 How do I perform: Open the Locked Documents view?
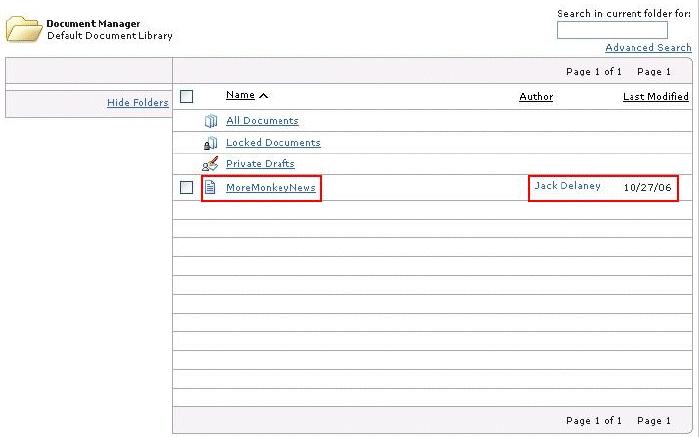click(x=273, y=142)
